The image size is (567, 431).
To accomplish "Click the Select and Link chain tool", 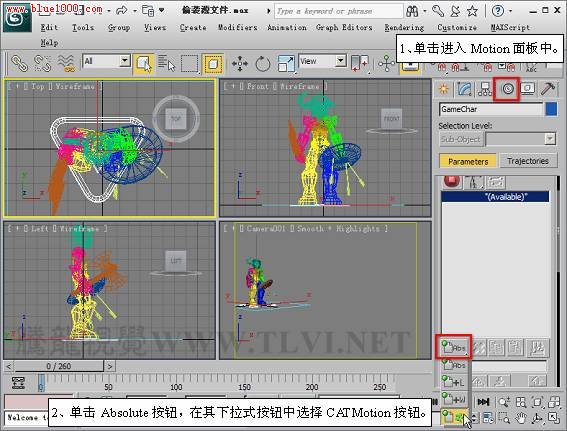I will (19, 63).
